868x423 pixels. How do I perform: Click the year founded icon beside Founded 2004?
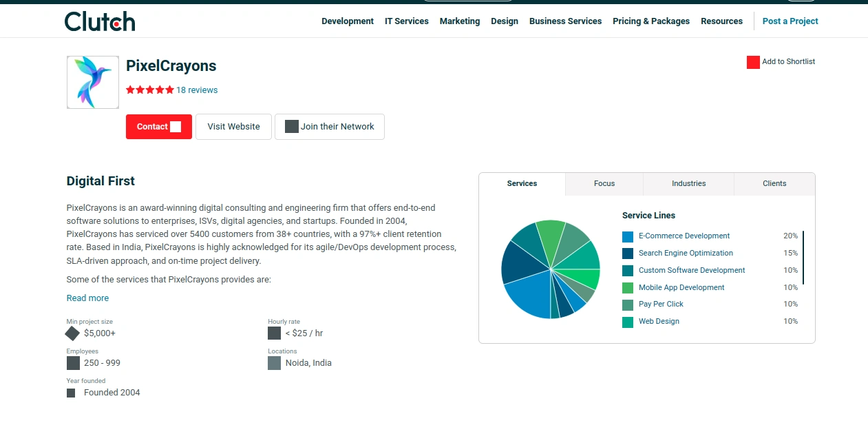[71, 393]
